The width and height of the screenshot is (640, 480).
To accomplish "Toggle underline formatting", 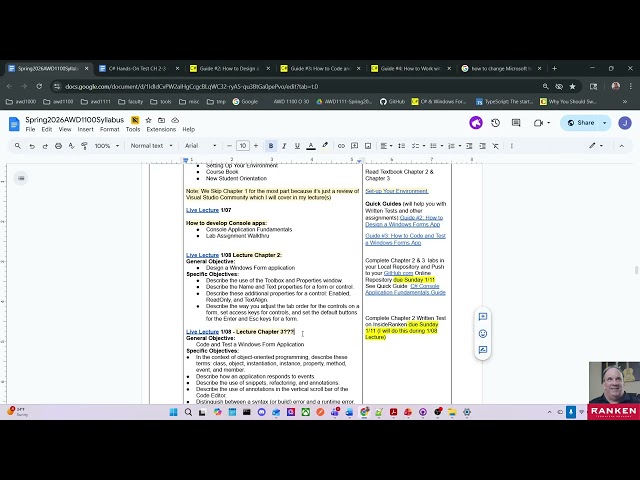I will (x=297, y=146).
